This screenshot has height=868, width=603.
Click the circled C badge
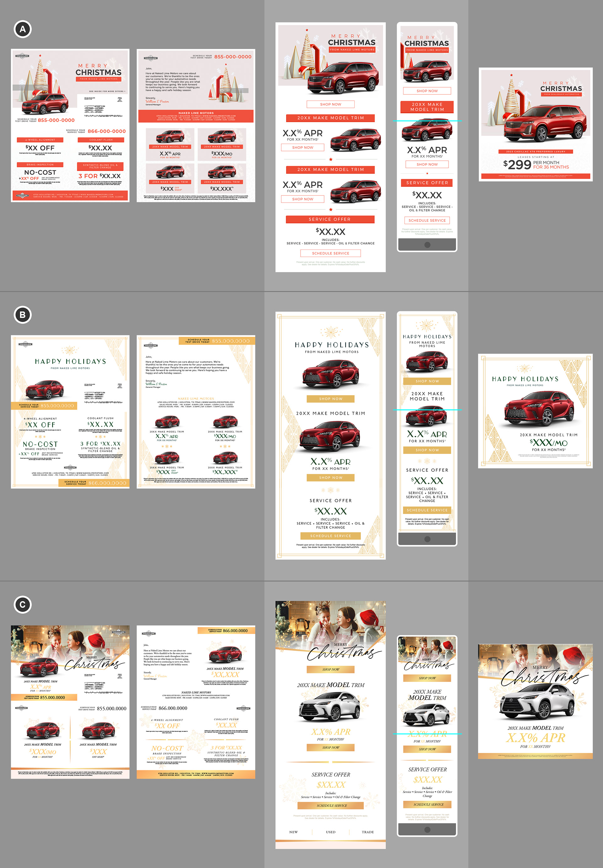coord(23,604)
